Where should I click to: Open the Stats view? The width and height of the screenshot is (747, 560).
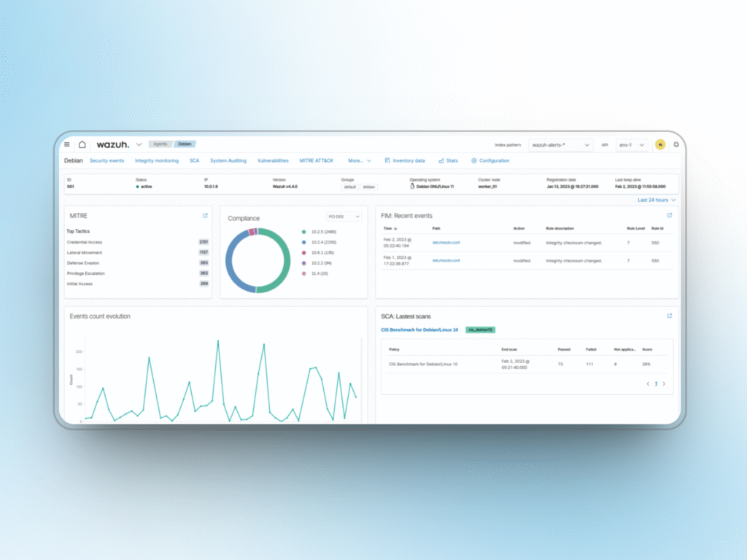point(449,160)
